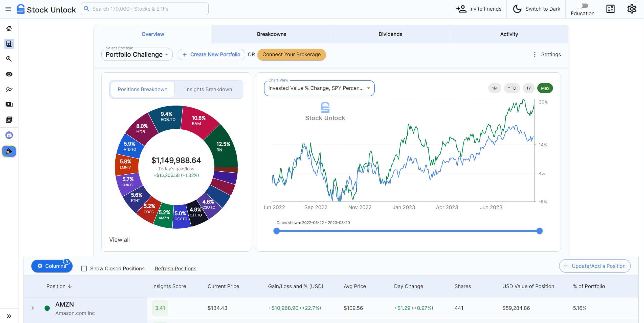
Task: Click Insights Score column header
Action: [x=169, y=286]
